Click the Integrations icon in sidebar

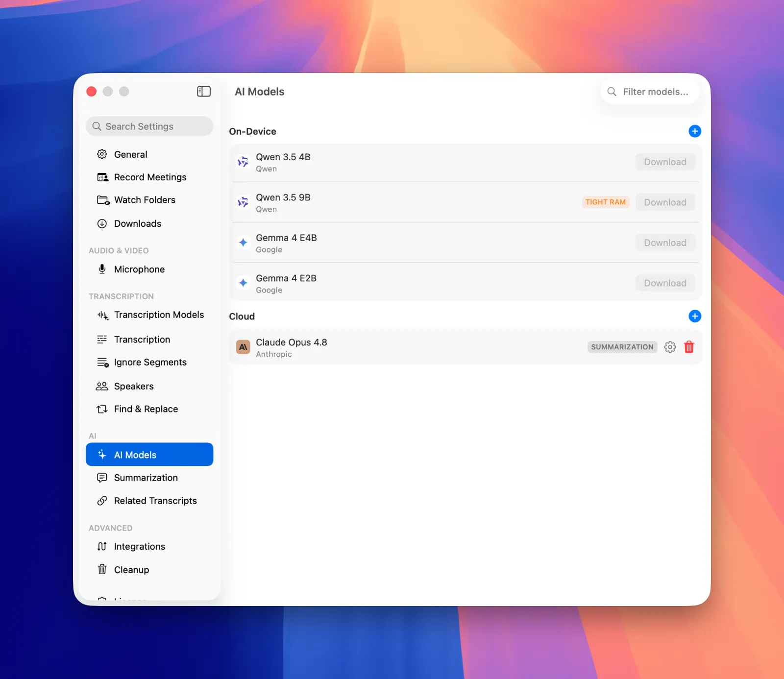tap(102, 546)
